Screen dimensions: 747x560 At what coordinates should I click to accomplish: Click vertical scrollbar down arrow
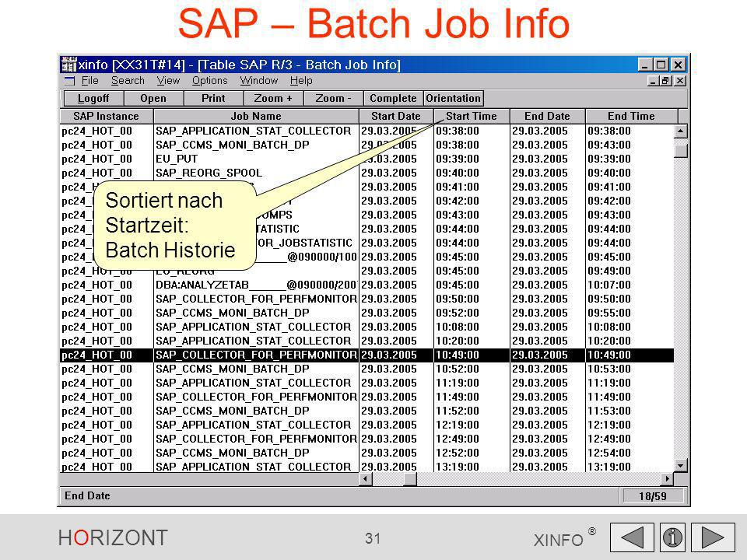click(681, 466)
